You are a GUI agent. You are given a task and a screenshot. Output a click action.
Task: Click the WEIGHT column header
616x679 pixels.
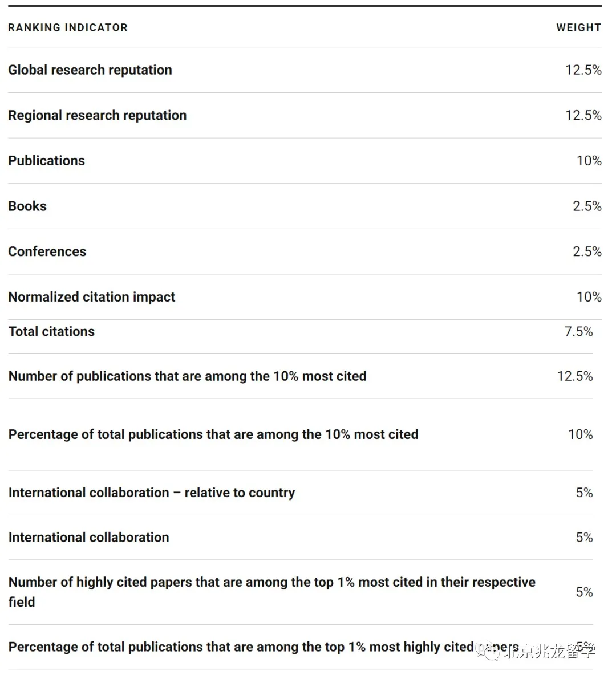click(x=578, y=27)
